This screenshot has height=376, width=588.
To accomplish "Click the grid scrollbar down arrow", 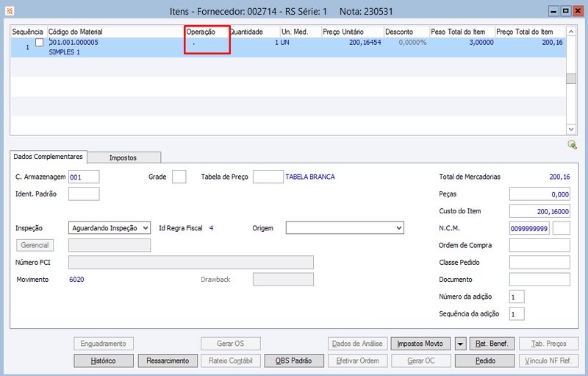I will [571, 129].
